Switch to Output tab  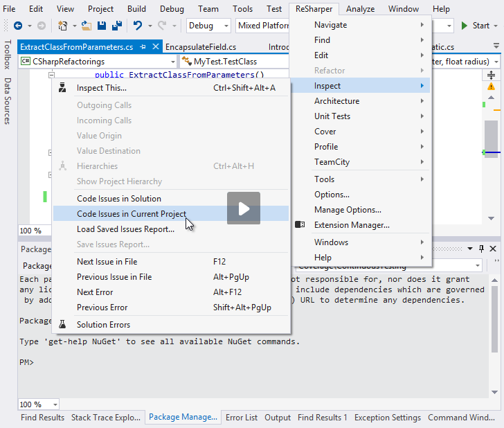[278, 418]
